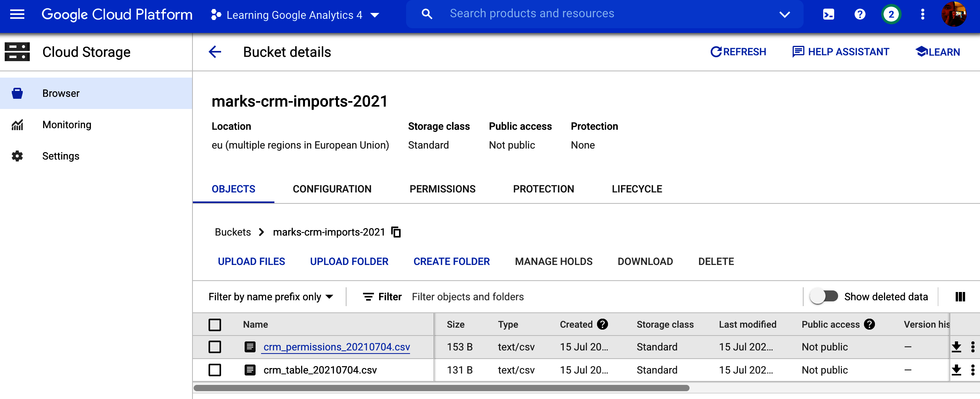Switch to the LIFECYCLE tab

coord(637,189)
